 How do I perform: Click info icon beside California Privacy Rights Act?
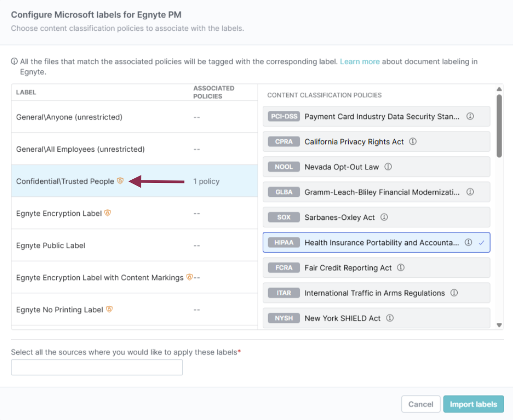pos(413,142)
